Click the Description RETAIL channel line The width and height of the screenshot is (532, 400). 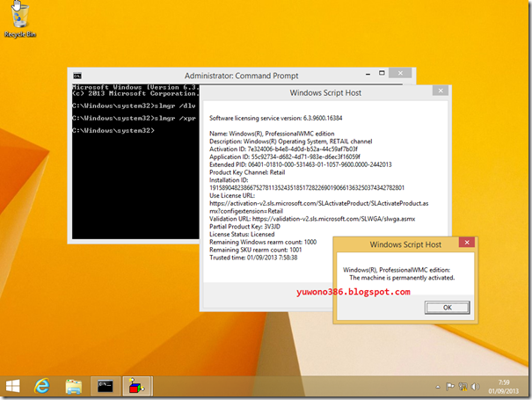click(291, 142)
